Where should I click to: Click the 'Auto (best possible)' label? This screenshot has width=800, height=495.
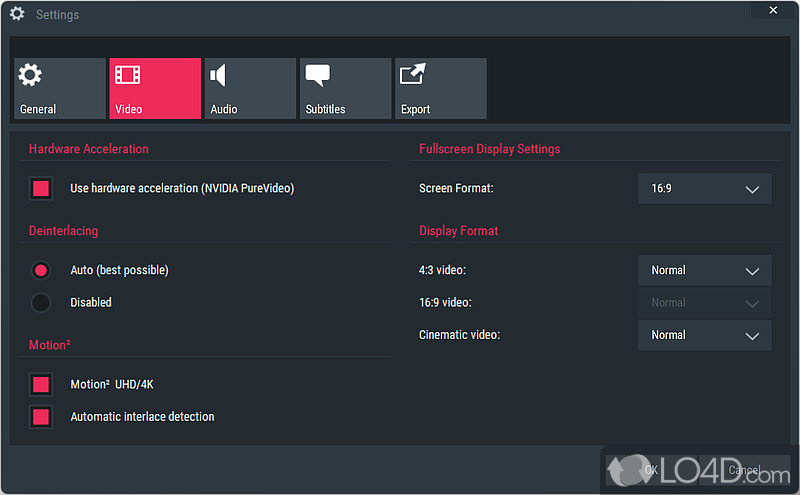tap(119, 270)
